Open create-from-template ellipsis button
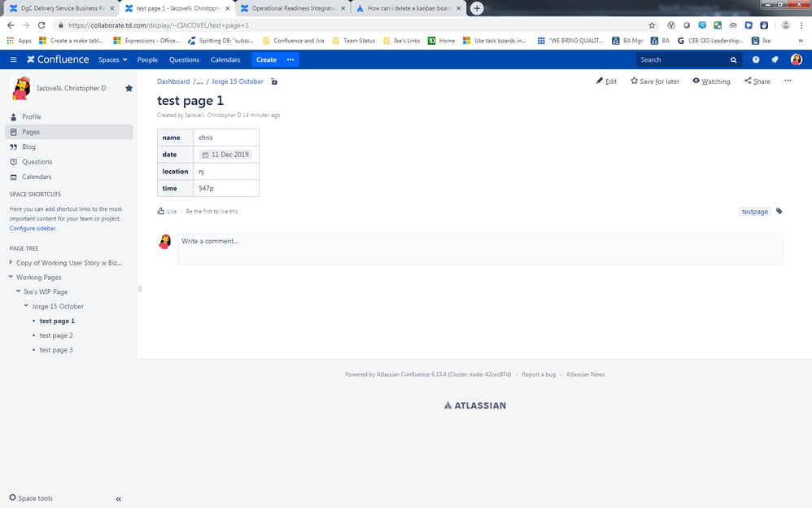This screenshot has height=508, width=812. click(290, 59)
